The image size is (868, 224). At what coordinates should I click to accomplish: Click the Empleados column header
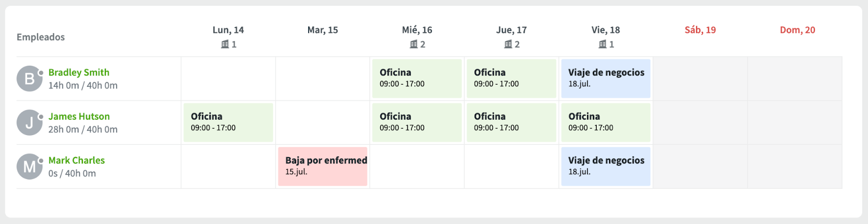tap(41, 37)
